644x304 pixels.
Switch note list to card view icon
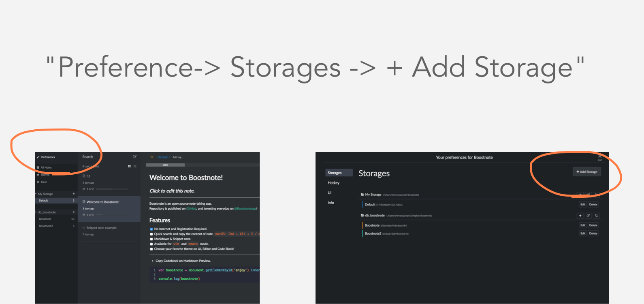coord(130,166)
